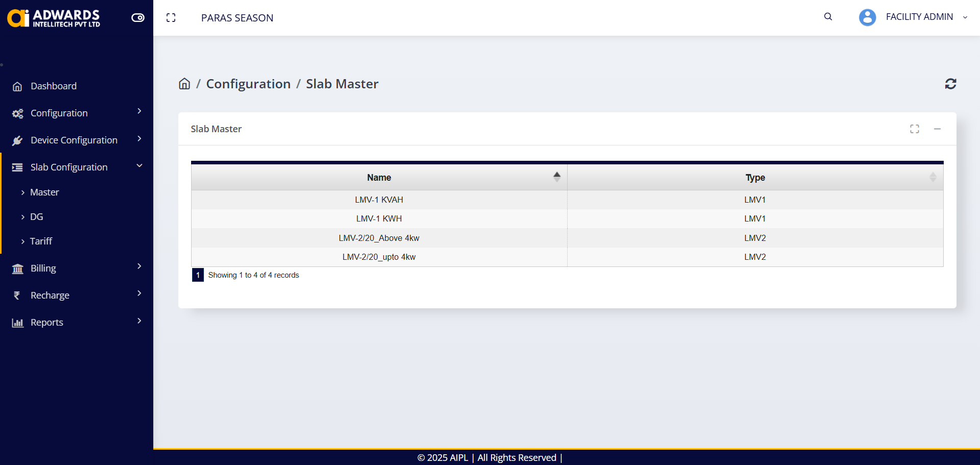Click the home icon in the breadcrumb
This screenshot has height=465, width=980.
tap(184, 84)
